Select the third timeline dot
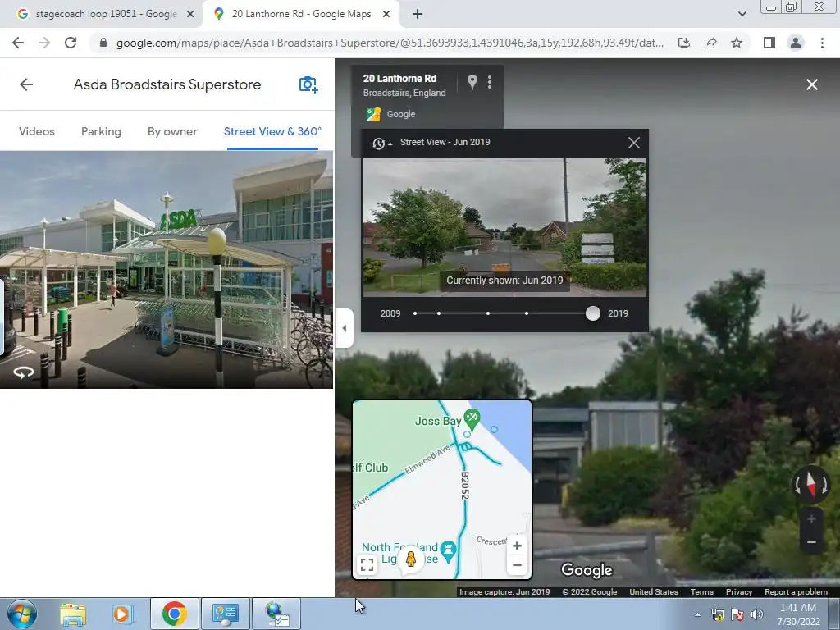This screenshot has width=840, height=630. tap(487, 313)
